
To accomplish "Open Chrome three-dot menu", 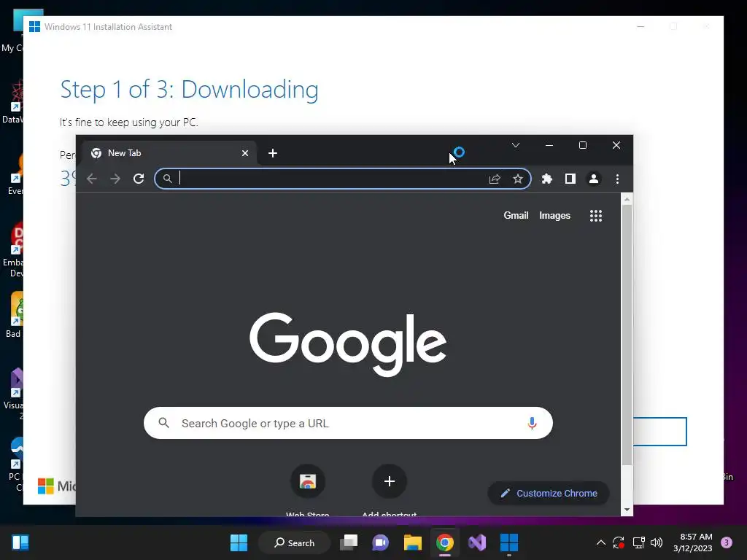I will pos(617,179).
